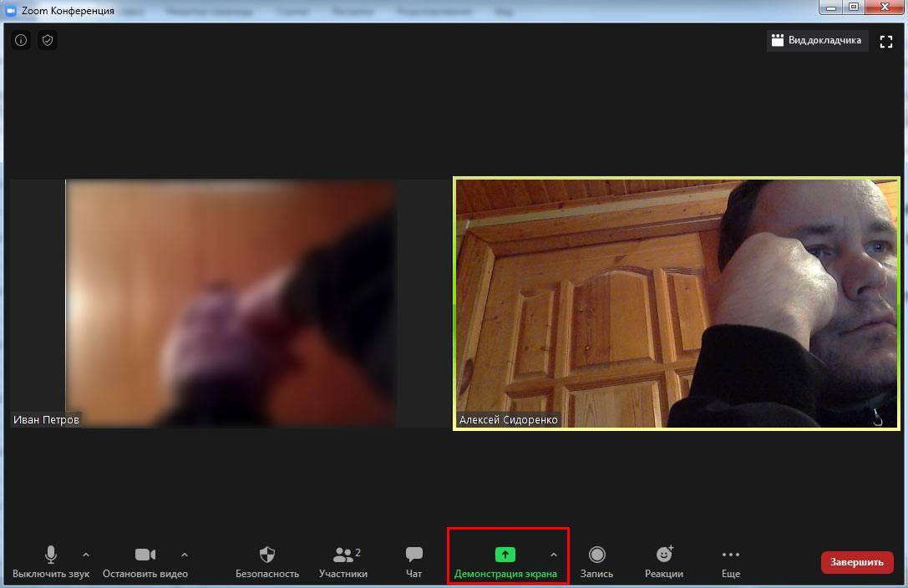Expand screen sharing options arrow
The height and width of the screenshot is (588, 908).
tap(554, 555)
